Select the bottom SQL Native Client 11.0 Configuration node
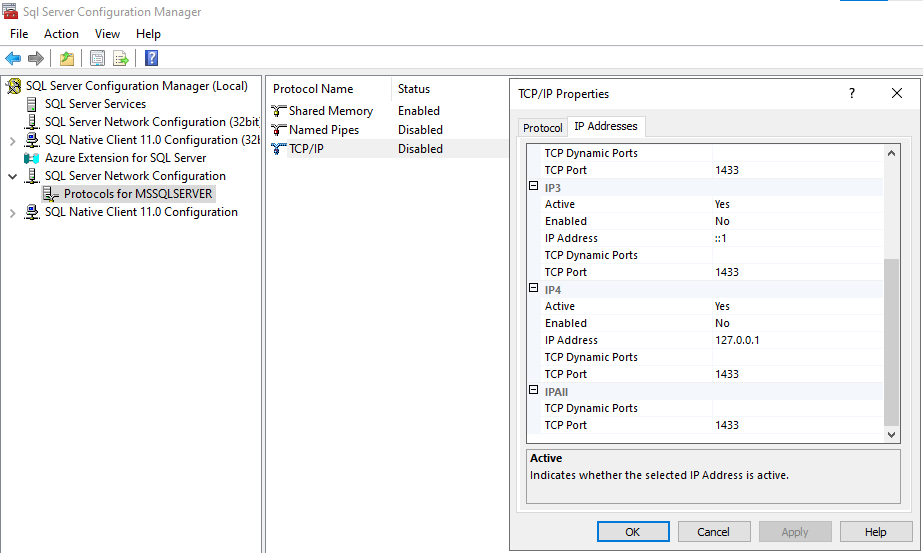 [x=141, y=212]
